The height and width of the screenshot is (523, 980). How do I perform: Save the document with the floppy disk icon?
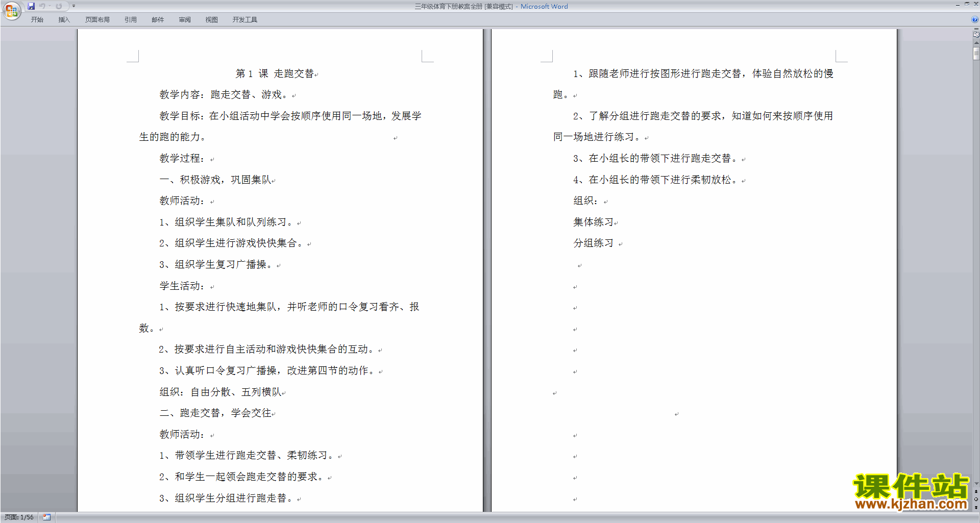(x=31, y=6)
